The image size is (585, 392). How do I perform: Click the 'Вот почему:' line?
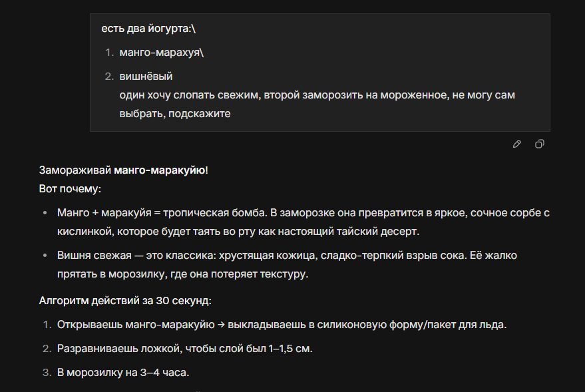click(x=70, y=189)
